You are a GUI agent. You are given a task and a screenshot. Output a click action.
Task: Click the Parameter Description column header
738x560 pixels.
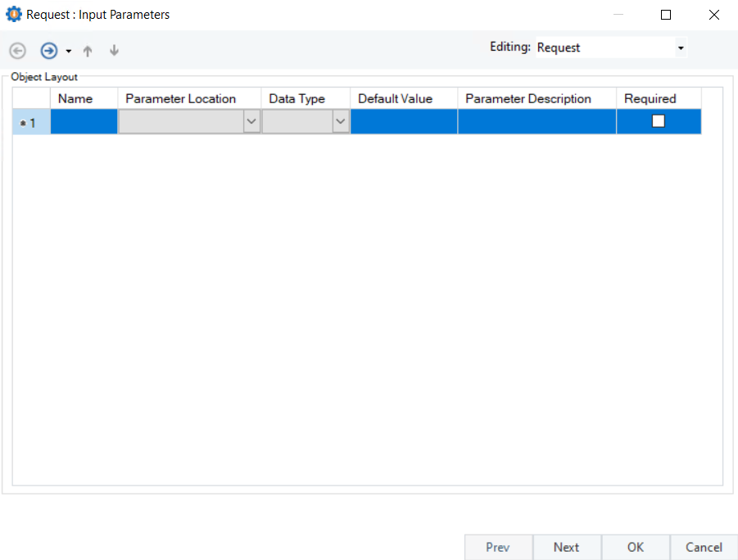pos(537,98)
